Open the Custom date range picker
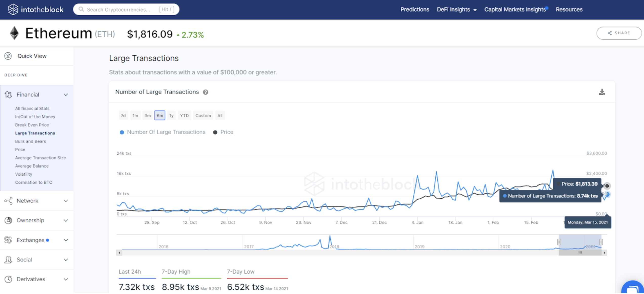The image size is (644, 294). click(203, 116)
